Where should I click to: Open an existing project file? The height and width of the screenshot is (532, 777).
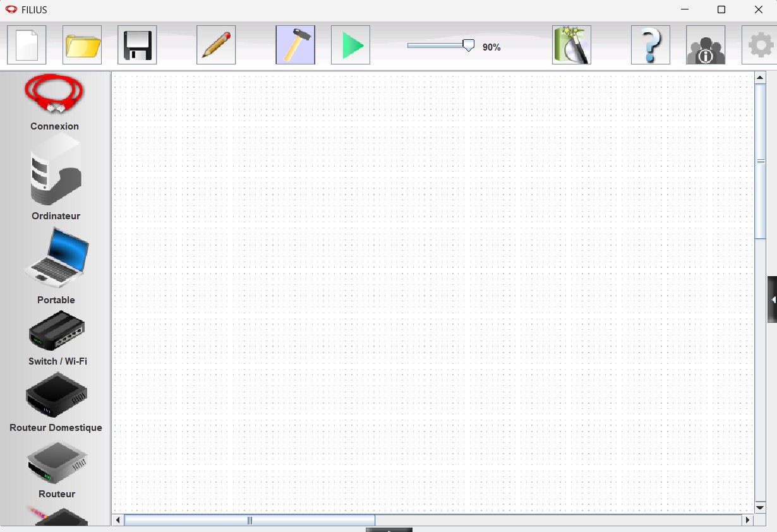pos(82,45)
